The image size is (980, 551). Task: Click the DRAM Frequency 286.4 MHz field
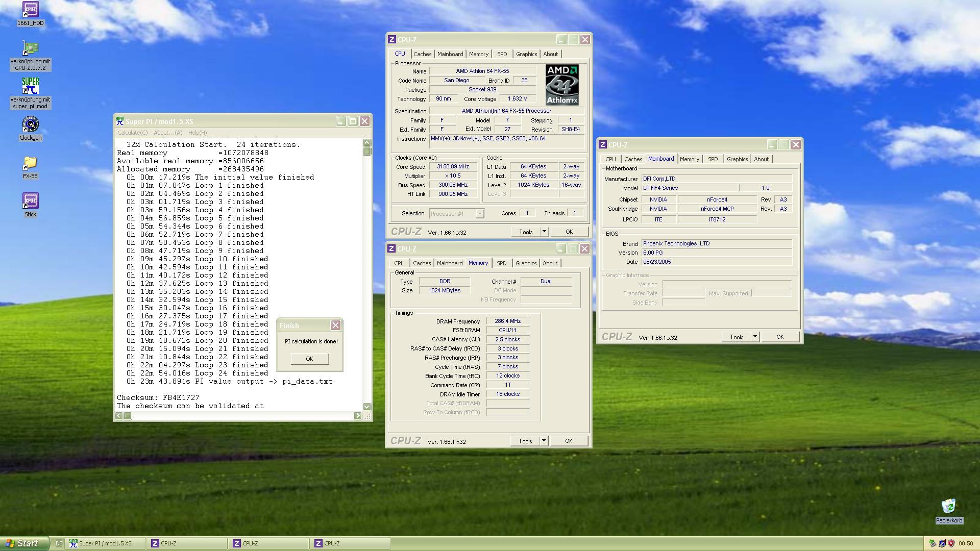click(508, 321)
